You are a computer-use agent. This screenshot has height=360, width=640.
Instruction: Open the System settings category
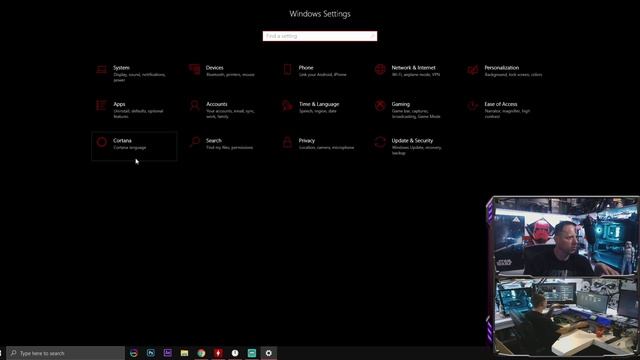click(134, 74)
